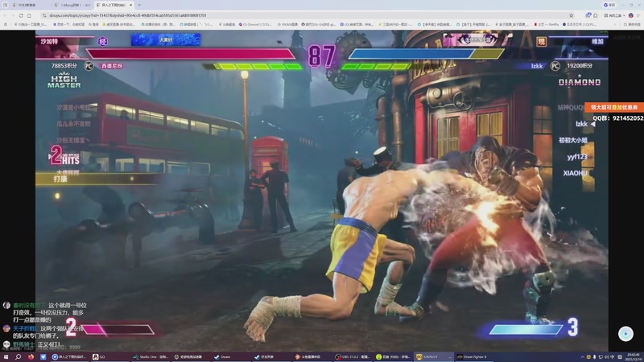644x362 pixels.
Task: Open the other bookmarks folder at far right
Action: coord(632,25)
